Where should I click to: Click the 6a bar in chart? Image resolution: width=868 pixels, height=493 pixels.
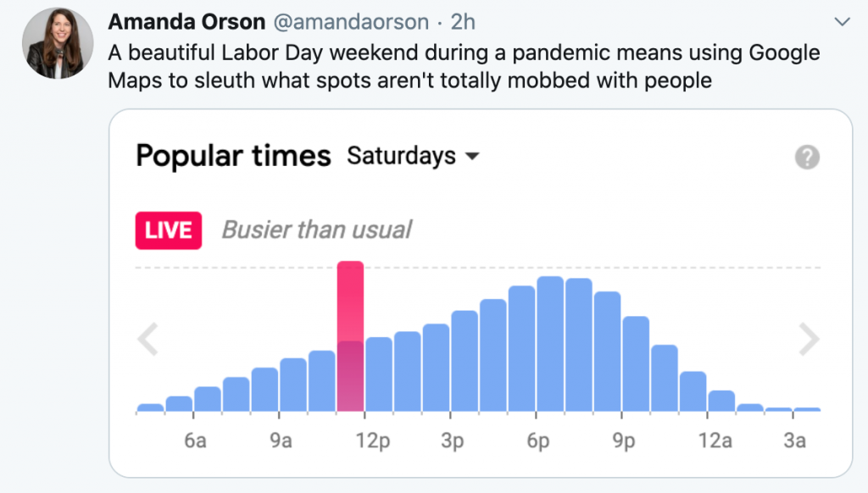tap(208, 399)
